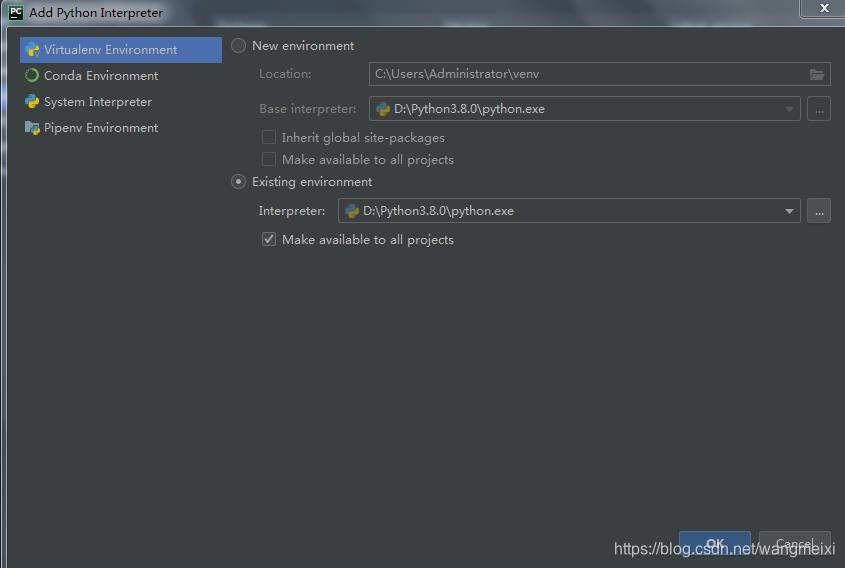Click Python icon in Interpreter field

(x=352, y=211)
